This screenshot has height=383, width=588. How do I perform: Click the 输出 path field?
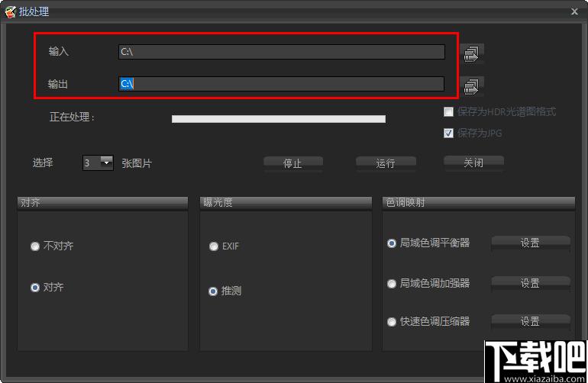[x=282, y=84]
